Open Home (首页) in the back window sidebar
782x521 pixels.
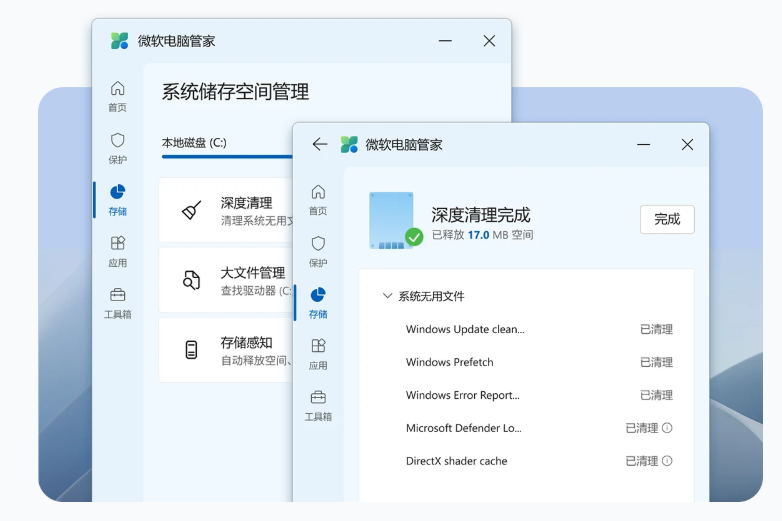pyautogui.click(x=118, y=96)
